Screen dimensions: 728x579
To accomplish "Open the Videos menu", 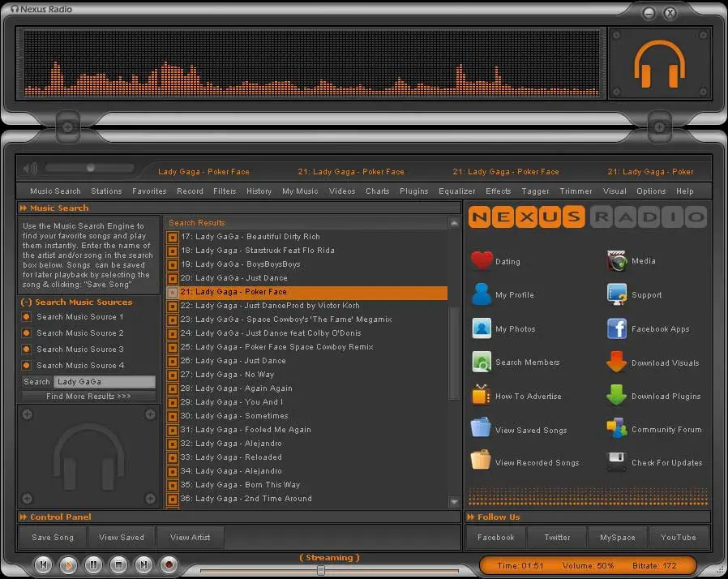I will click(342, 191).
